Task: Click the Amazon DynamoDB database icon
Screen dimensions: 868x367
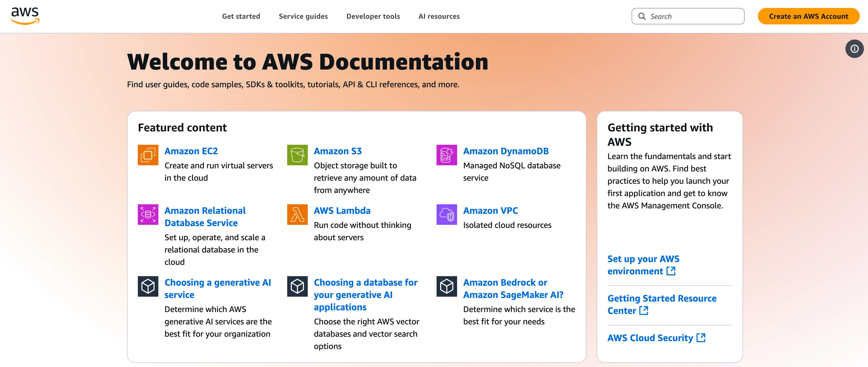Action: (446, 155)
